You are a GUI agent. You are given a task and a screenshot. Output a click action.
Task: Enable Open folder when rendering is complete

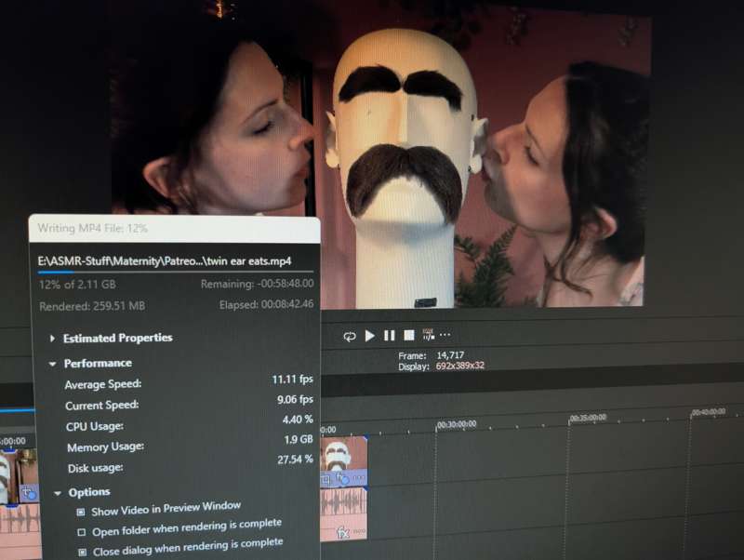coord(81,532)
